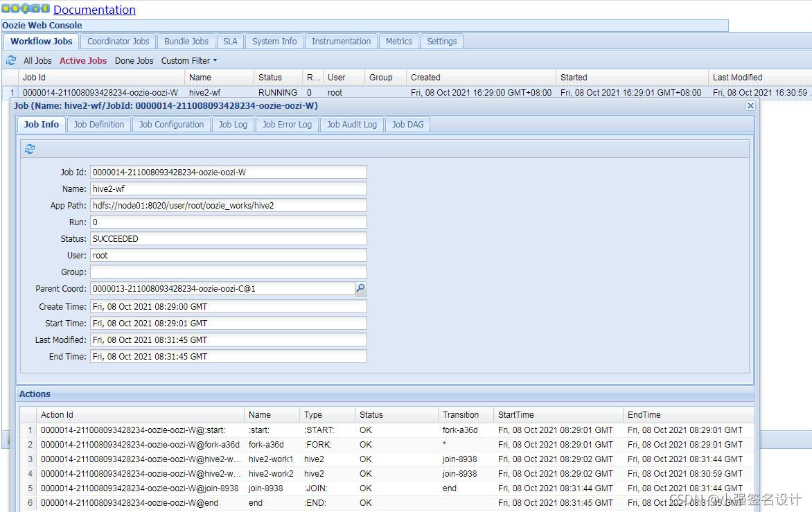
Task: Sort jobs by Status column header
Action: pos(278,77)
